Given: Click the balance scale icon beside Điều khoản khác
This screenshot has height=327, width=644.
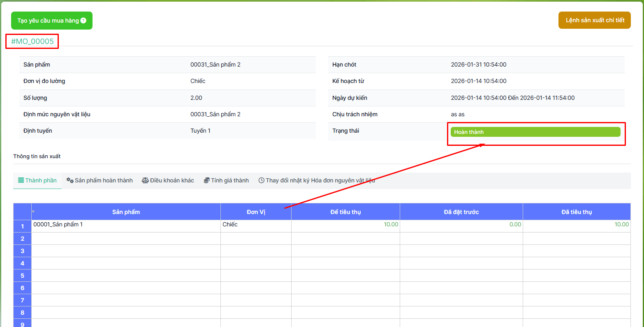Looking at the screenshot, I should point(145,180).
